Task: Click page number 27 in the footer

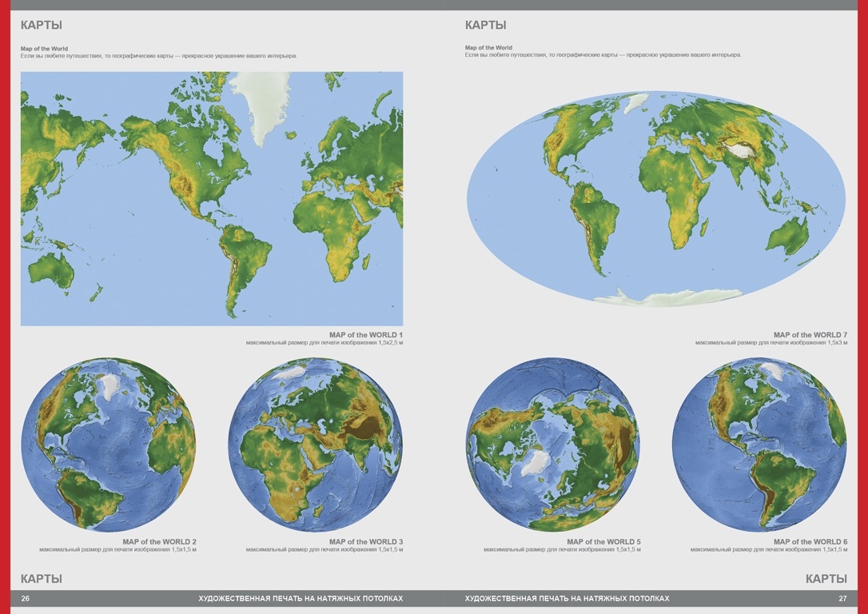Action: click(842, 598)
